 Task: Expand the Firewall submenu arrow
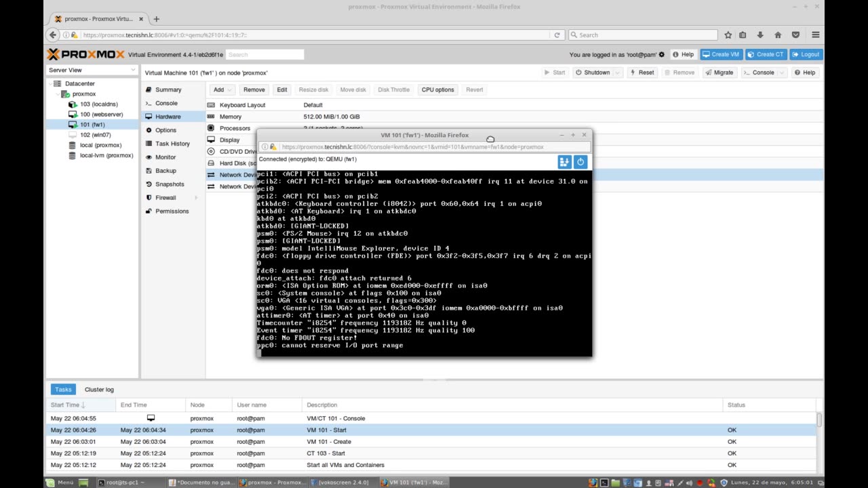[x=196, y=198]
